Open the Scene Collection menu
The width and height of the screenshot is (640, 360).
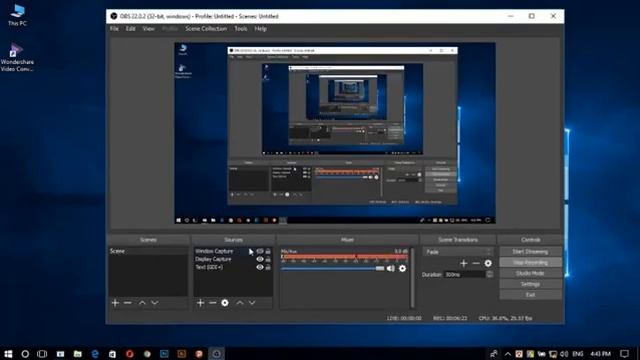tap(206, 29)
